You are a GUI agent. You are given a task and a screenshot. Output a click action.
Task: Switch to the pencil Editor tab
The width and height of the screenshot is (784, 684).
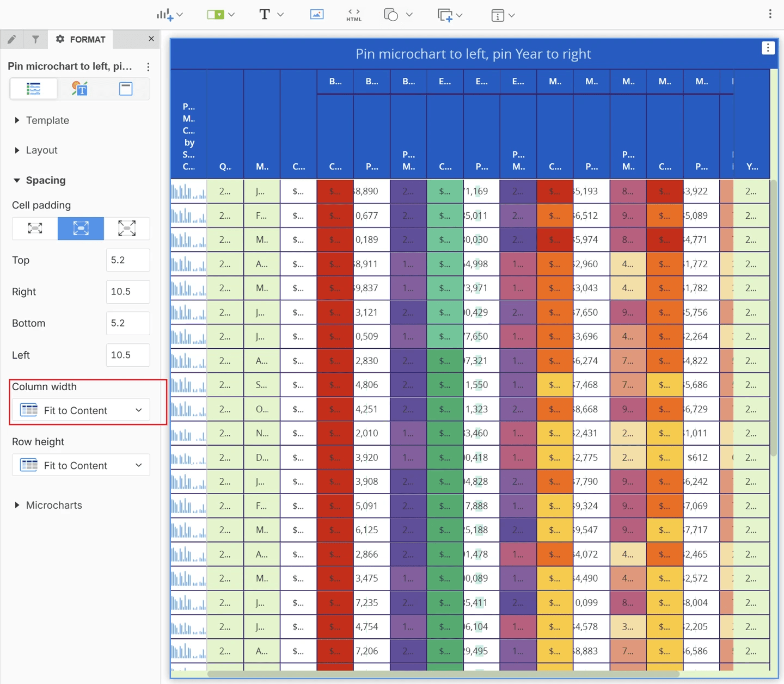point(12,39)
